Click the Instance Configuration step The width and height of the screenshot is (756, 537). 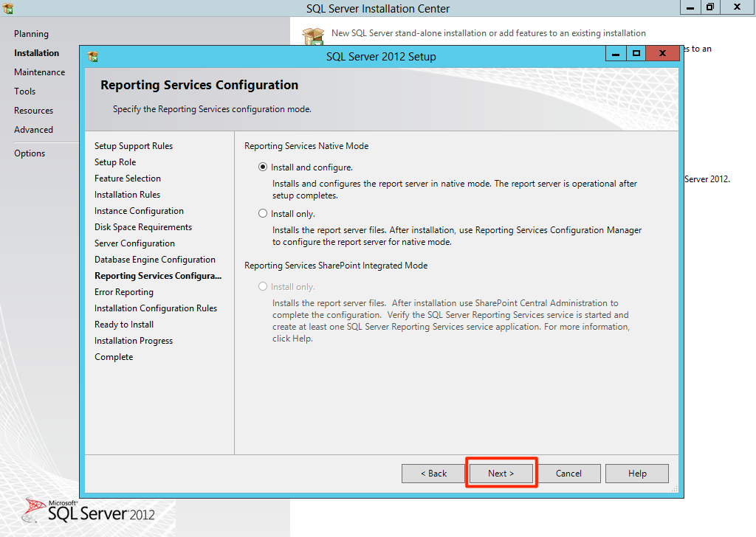coord(139,211)
